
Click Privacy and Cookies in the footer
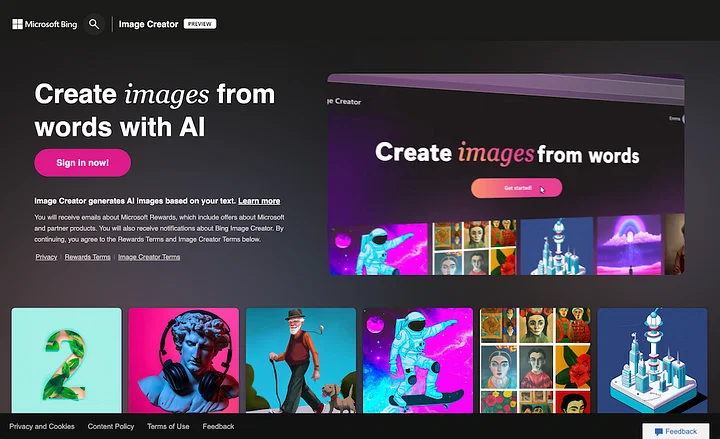click(x=42, y=427)
